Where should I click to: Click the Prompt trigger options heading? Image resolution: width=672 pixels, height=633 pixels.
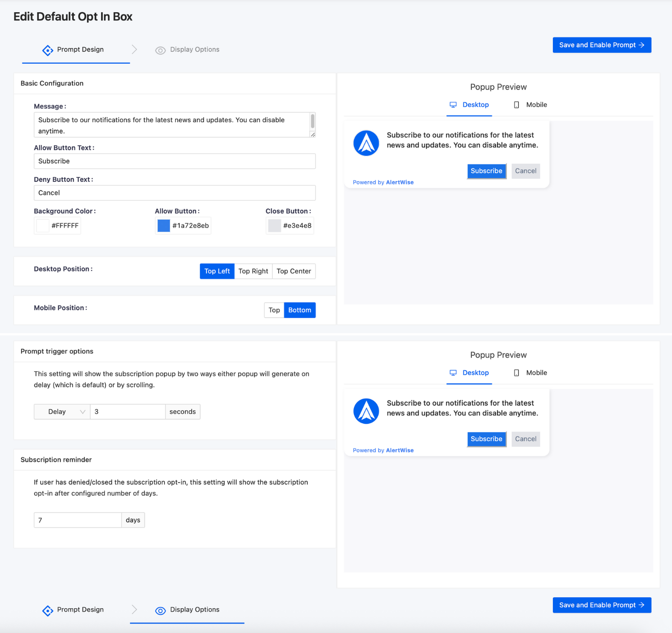pos(57,351)
